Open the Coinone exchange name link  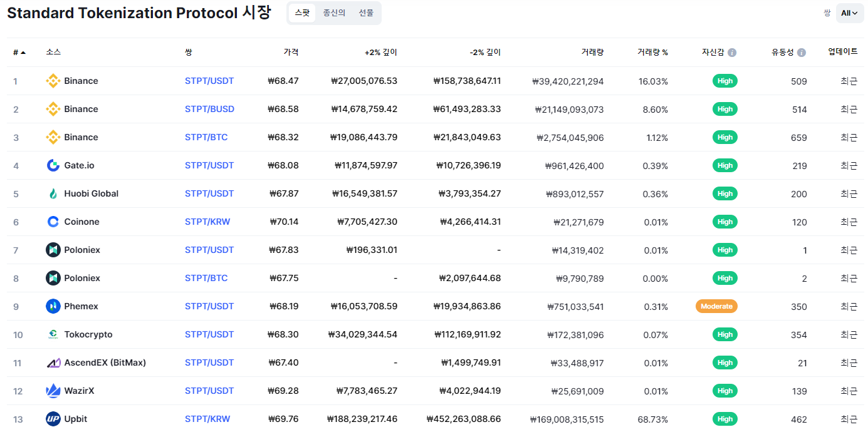(81, 222)
